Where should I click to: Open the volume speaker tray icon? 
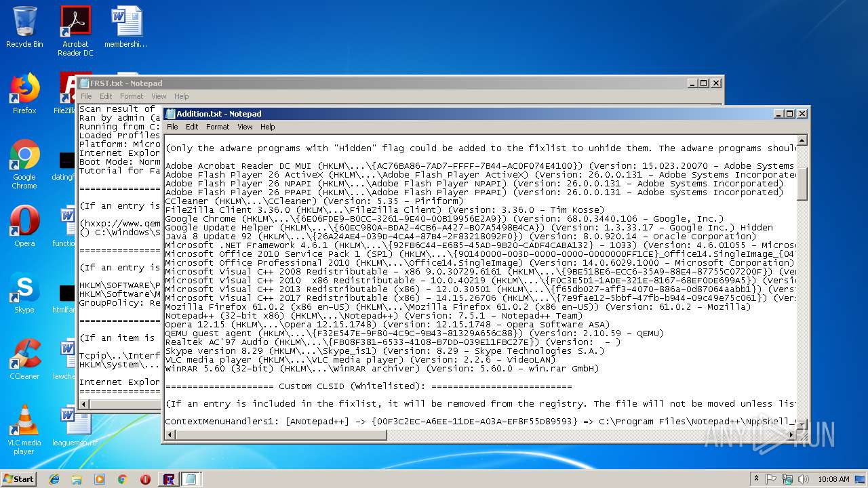point(803,479)
